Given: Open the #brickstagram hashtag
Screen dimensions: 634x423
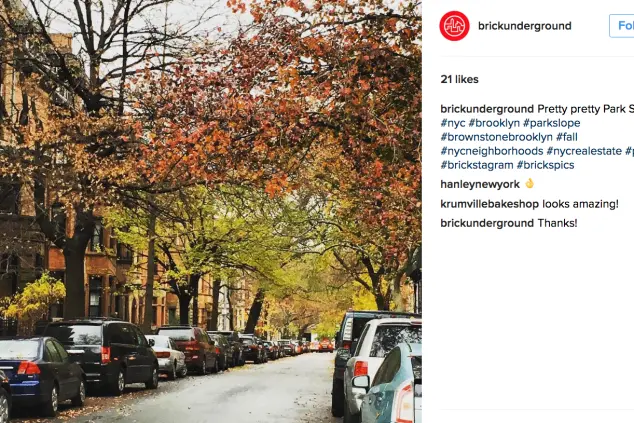Looking at the screenshot, I should [477, 165].
